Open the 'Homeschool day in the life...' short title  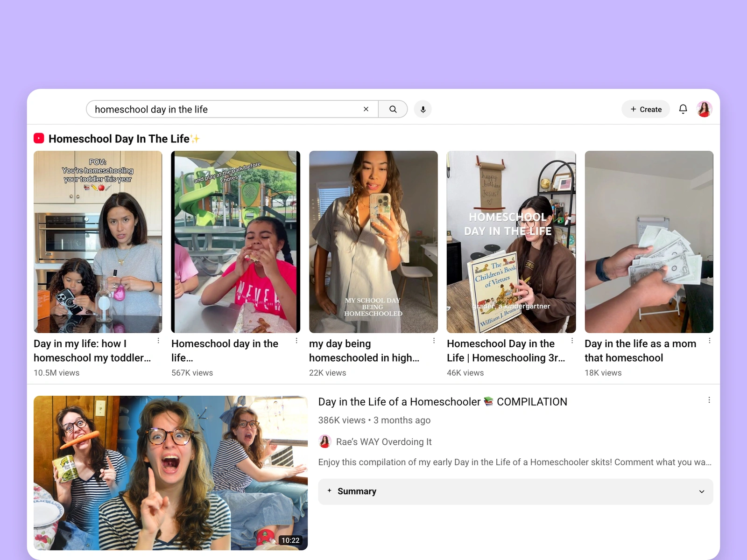click(x=225, y=351)
